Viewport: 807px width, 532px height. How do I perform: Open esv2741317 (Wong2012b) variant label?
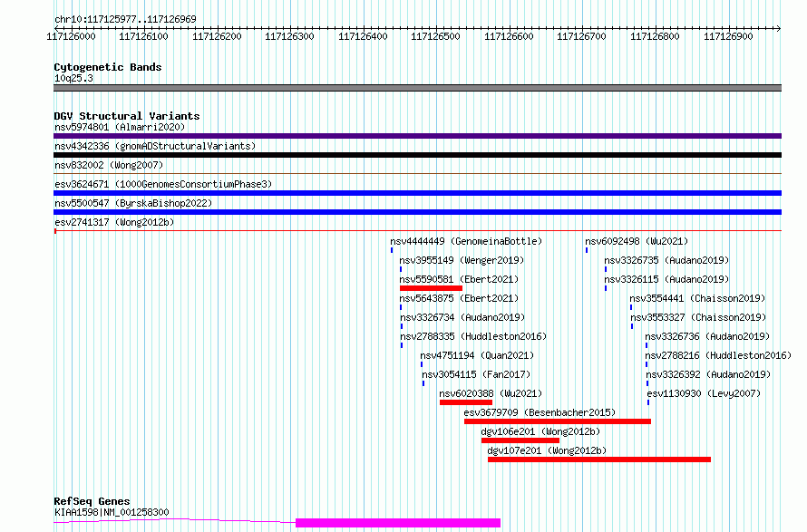point(114,222)
